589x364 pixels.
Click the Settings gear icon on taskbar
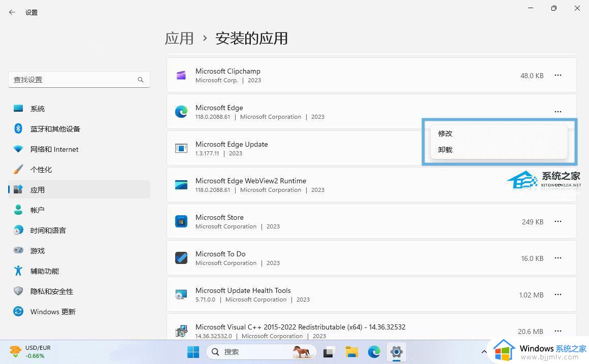point(396,352)
